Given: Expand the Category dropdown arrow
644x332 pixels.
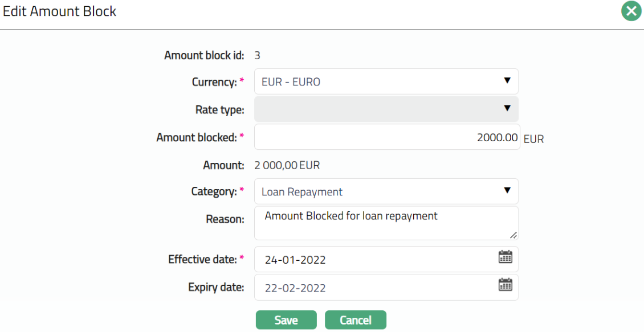Looking at the screenshot, I should (507, 190).
